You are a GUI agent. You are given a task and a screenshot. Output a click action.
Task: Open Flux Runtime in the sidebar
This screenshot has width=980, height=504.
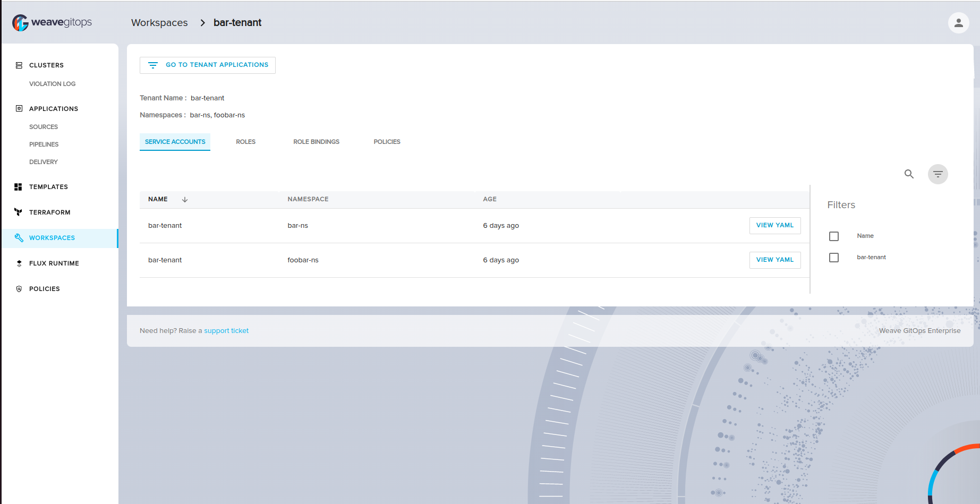(54, 263)
